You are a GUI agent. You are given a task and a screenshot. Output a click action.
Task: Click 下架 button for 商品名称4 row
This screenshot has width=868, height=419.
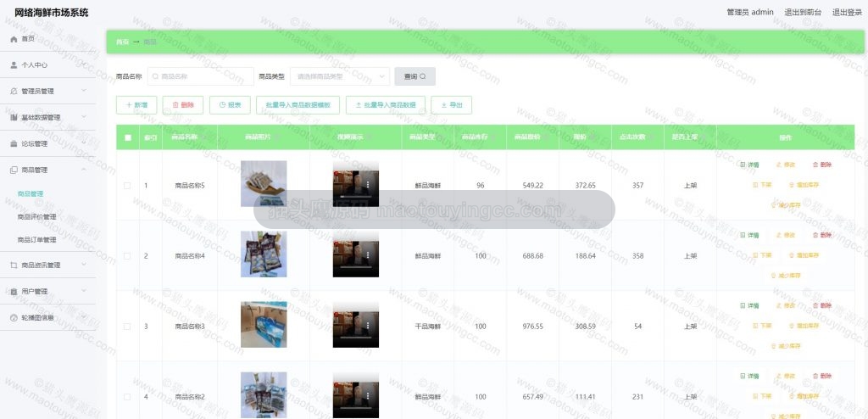[x=762, y=255]
